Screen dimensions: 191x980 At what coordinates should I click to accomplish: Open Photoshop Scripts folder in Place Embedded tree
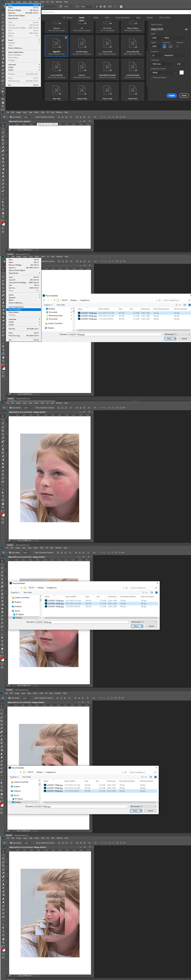[55, 315]
